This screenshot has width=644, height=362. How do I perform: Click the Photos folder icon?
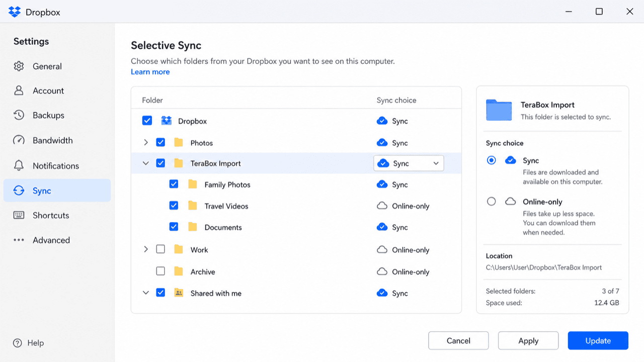[x=178, y=143]
